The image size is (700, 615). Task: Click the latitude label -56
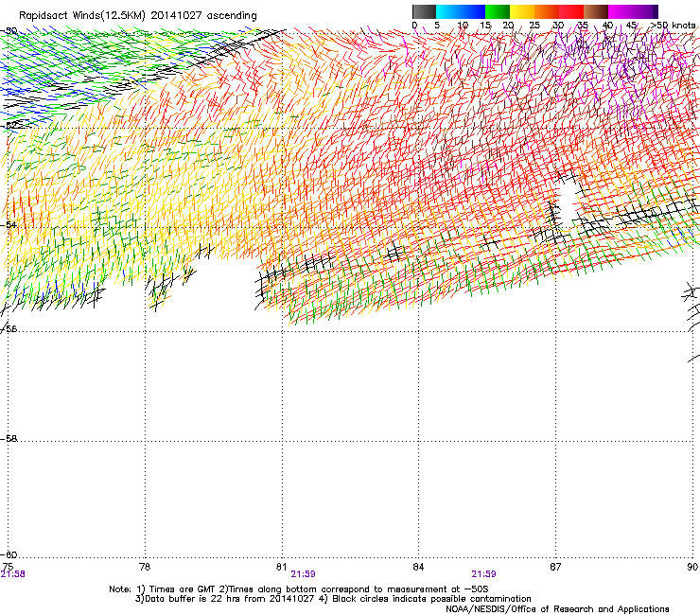click(x=9, y=328)
